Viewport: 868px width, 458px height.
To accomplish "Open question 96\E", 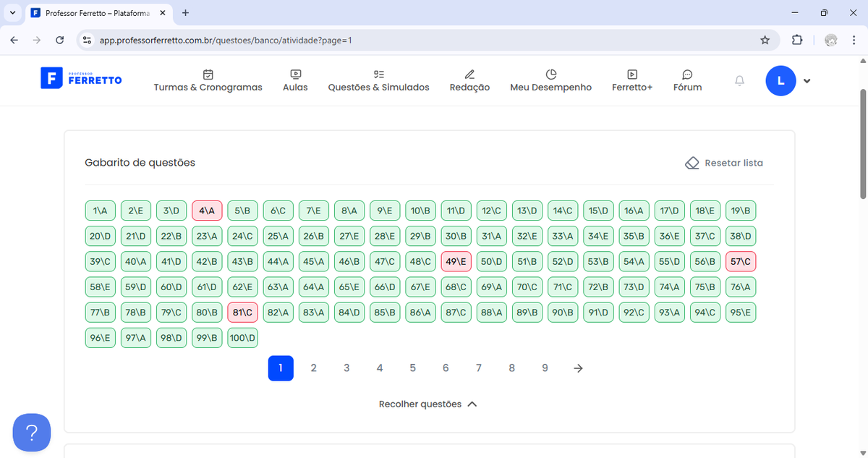I will (x=101, y=337).
